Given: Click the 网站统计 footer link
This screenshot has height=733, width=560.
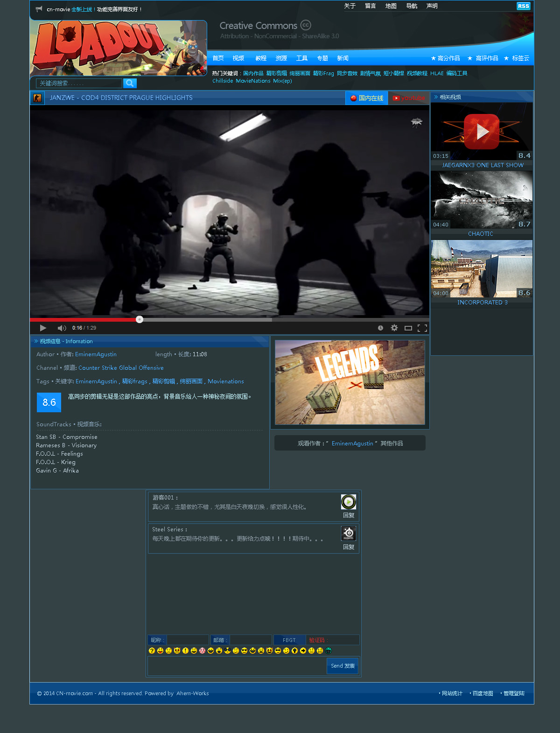Looking at the screenshot, I should [452, 693].
